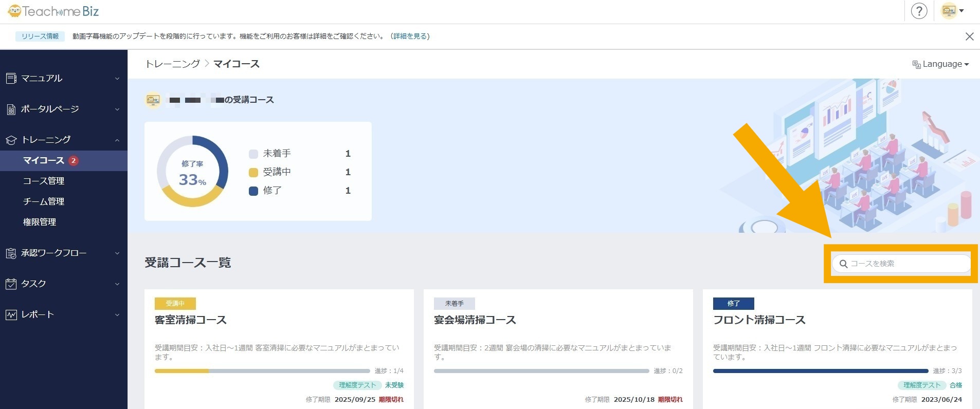Click the 修了 status tag on フロント清掃コース

click(x=734, y=304)
